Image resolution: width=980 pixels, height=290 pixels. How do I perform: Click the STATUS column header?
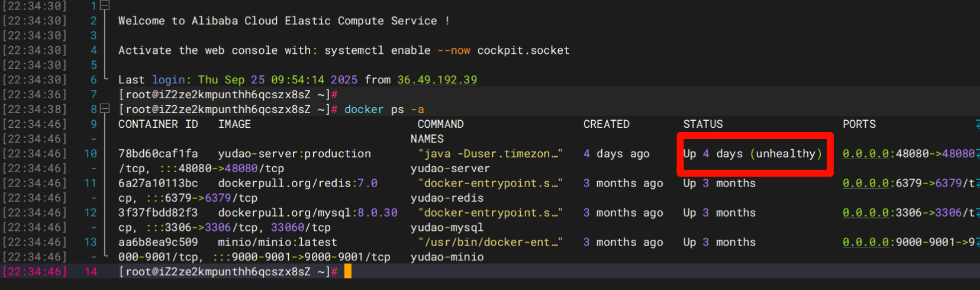(703, 124)
